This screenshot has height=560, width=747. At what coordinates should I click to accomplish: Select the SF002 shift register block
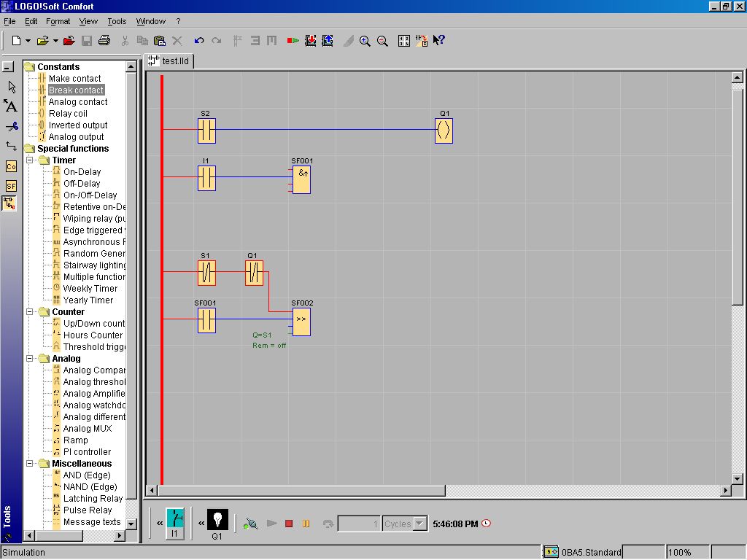(301, 322)
